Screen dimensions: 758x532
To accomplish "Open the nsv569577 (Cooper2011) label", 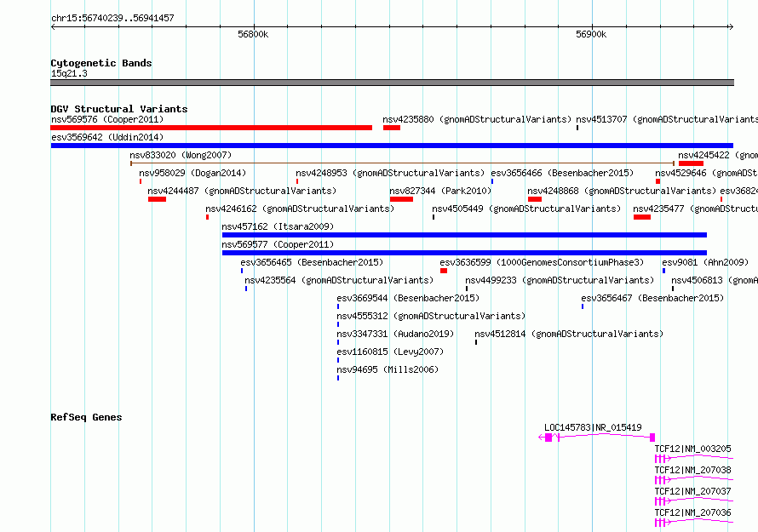I will coord(278,244).
